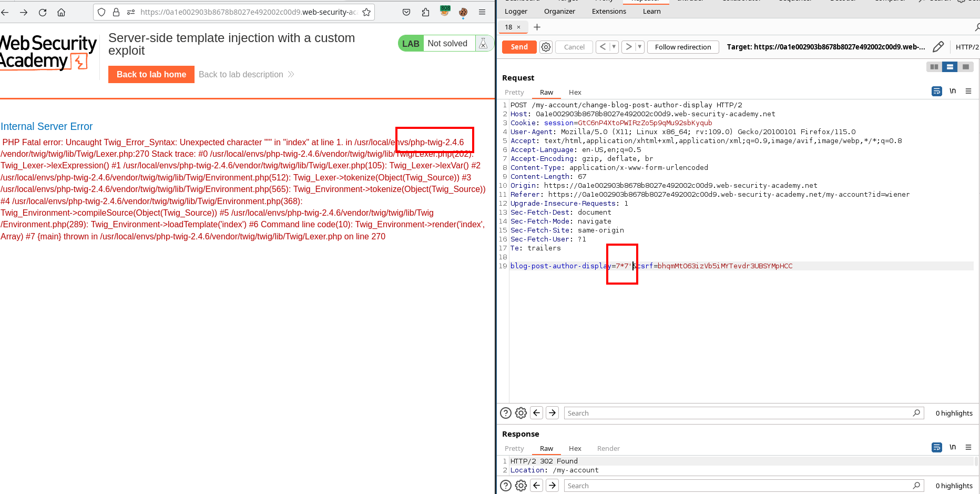Click Follow redirection button
Image resolution: width=980 pixels, height=494 pixels.
683,47
